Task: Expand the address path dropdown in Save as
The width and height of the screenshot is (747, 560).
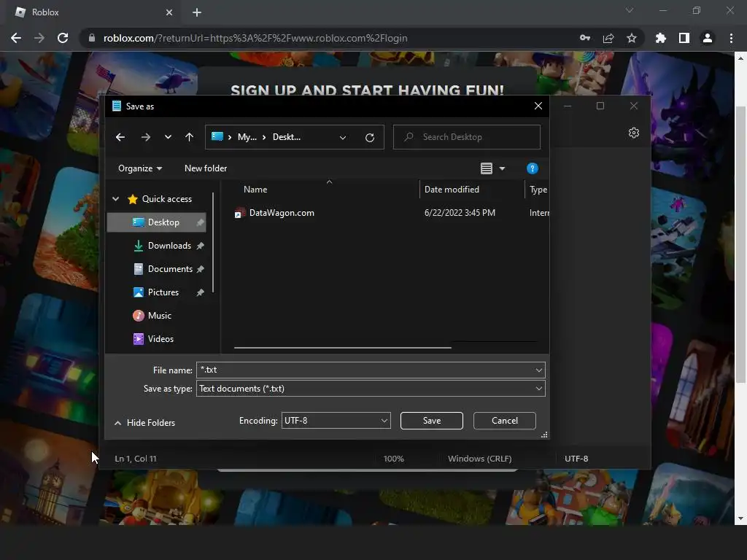Action: pos(343,137)
